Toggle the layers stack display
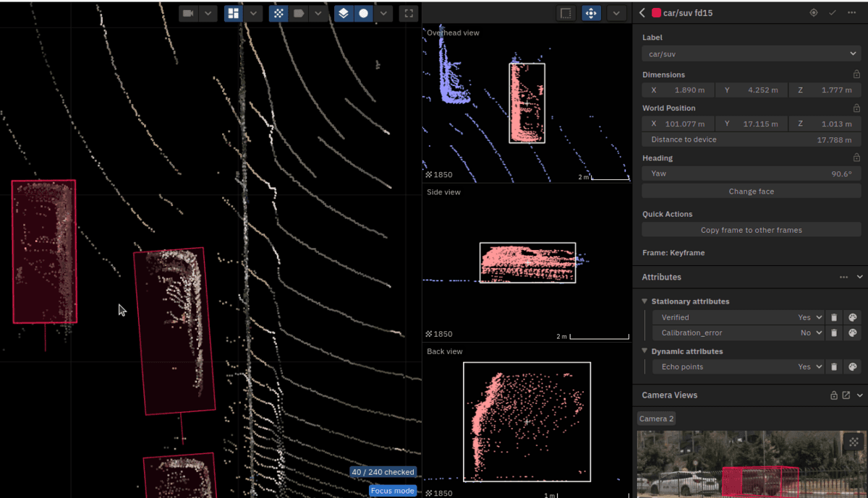 [344, 13]
